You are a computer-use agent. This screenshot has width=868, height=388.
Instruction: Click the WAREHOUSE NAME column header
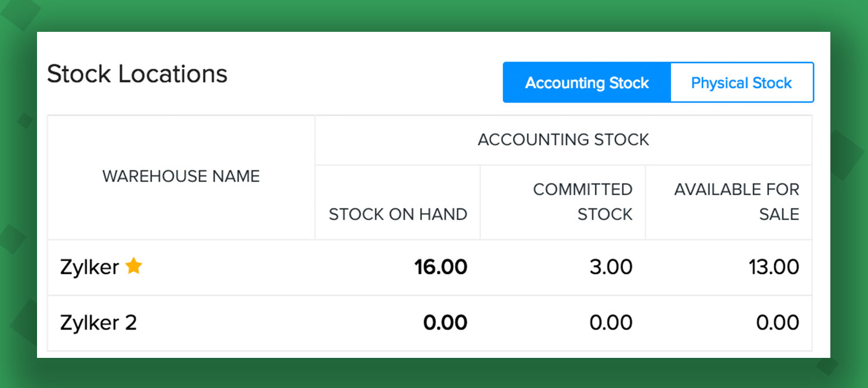pyautogui.click(x=181, y=177)
